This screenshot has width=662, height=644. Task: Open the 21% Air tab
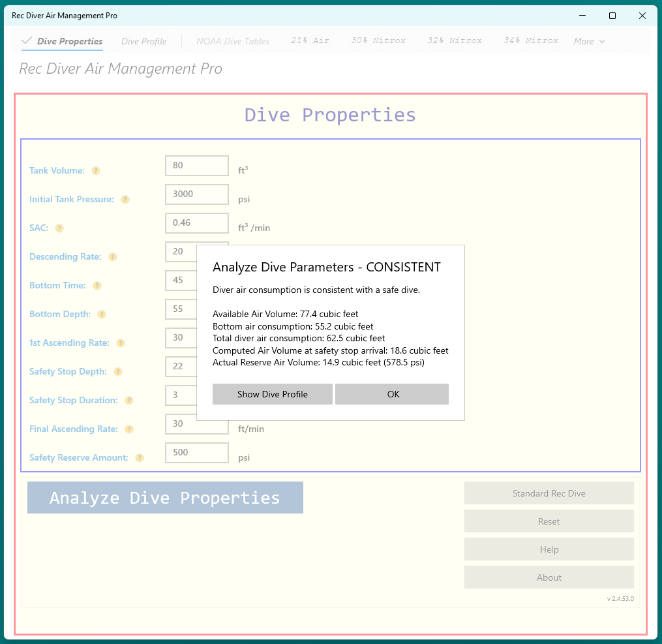(x=310, y=40)
